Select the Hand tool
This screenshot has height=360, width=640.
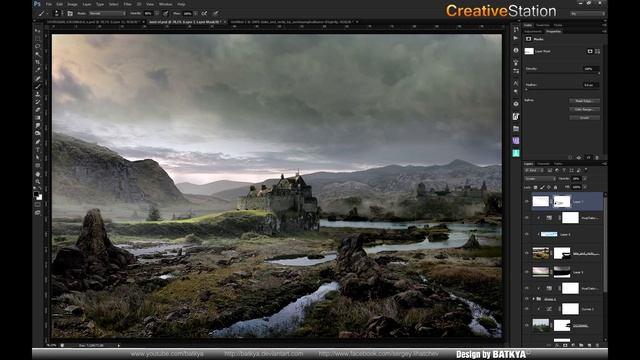coord(38,174)
